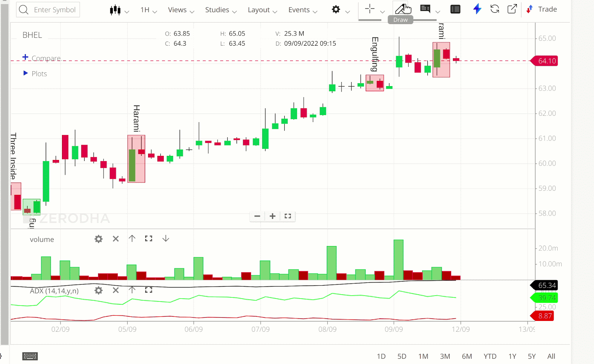Click the Engulfing pattern label
Viewport: 594px width, 364px height.
pyautogui.click(x=375, y=54)
